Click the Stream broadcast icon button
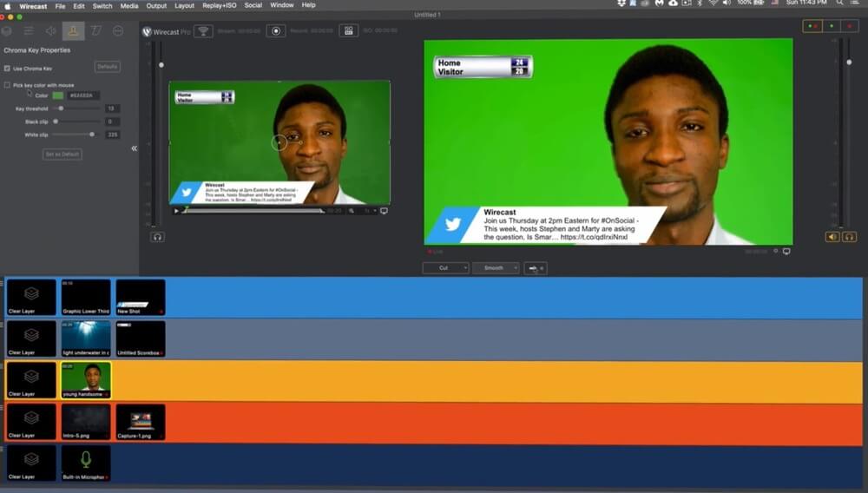Screen dimensions: 868x493 [x=203, y=31]
